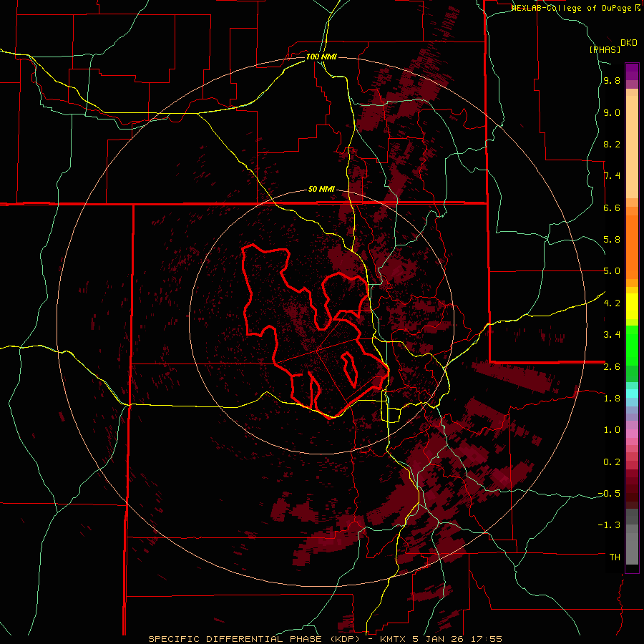Pick the pink segment of the color bar

tap(632, 434)
